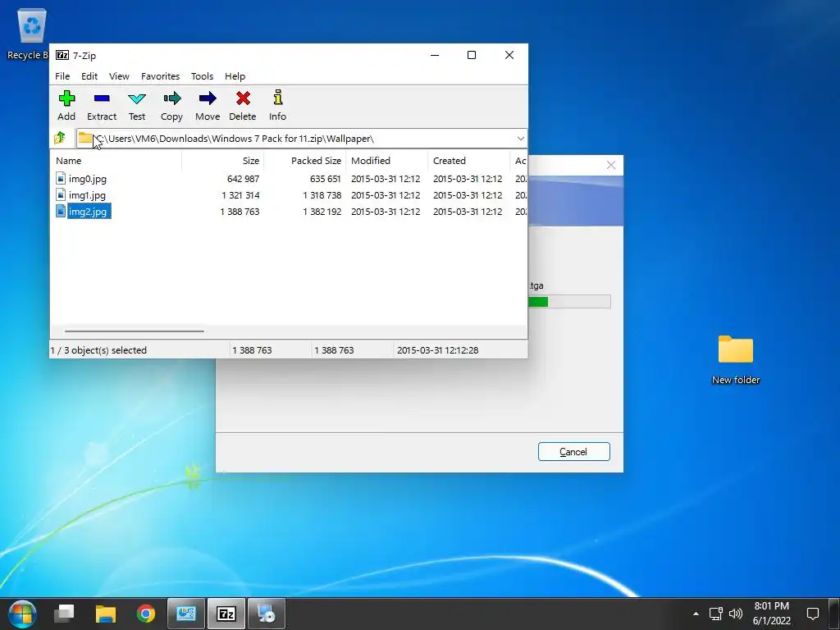Image resolution: width=840 pixels, height=630 pixels.
Task: Open the Info toolbar icon
Action: pyautogui.click(x=277, y=98)
